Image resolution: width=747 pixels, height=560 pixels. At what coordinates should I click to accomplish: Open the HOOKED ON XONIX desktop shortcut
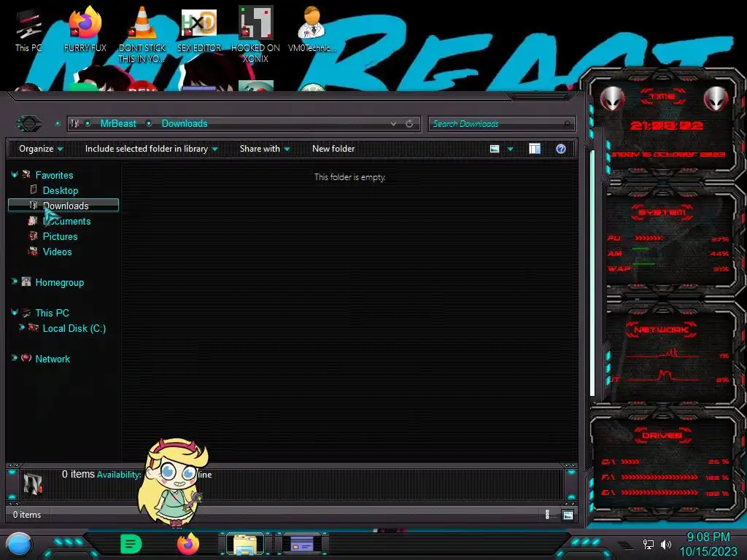coord(255,34)
